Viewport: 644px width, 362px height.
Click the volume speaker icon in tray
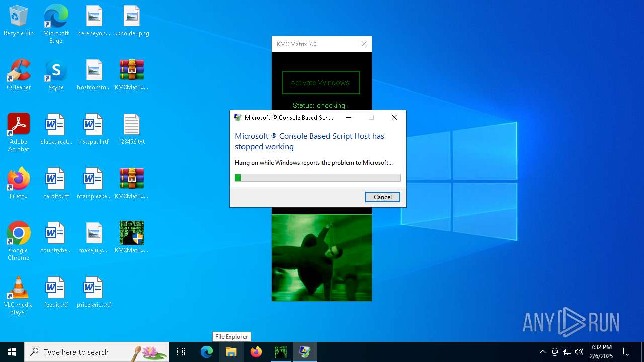point(579,352)
